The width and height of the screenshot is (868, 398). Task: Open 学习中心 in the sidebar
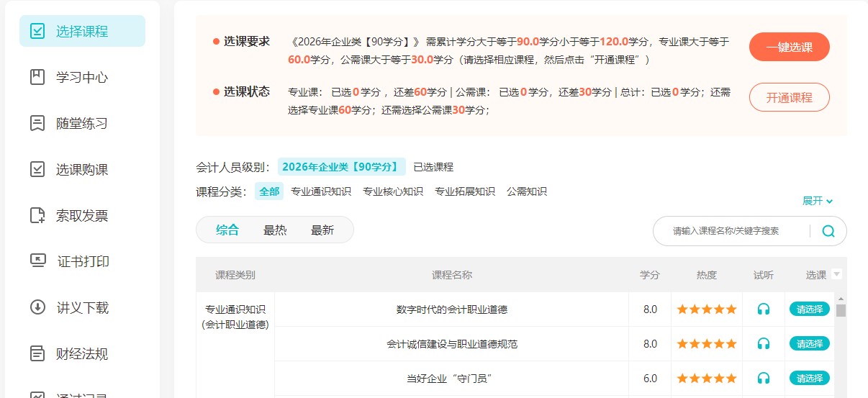pyautogui.click(x=82, y=77)
